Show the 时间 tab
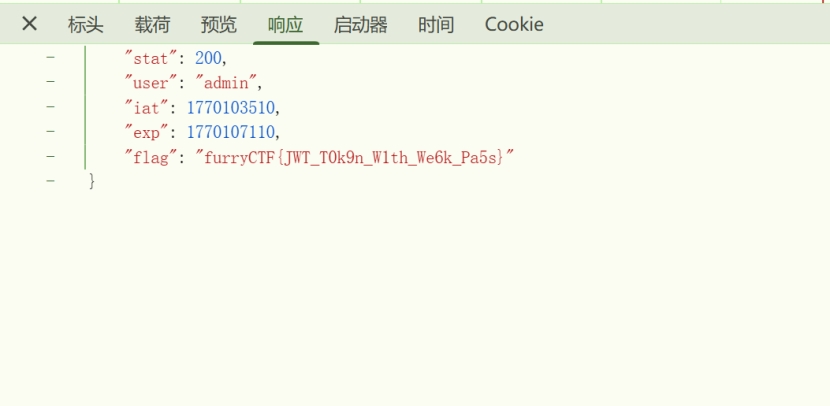Screen dimensions: 830x406 click(x=436, y=25)
